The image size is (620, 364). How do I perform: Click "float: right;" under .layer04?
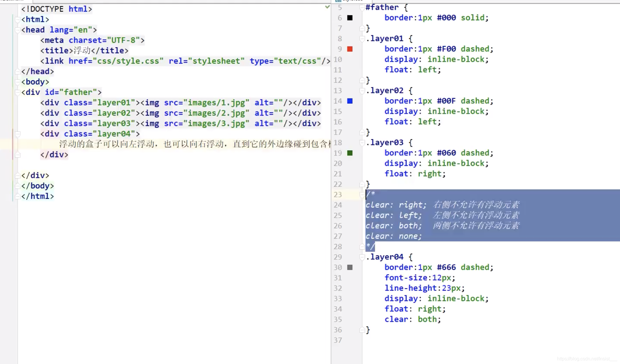(415, 309)
